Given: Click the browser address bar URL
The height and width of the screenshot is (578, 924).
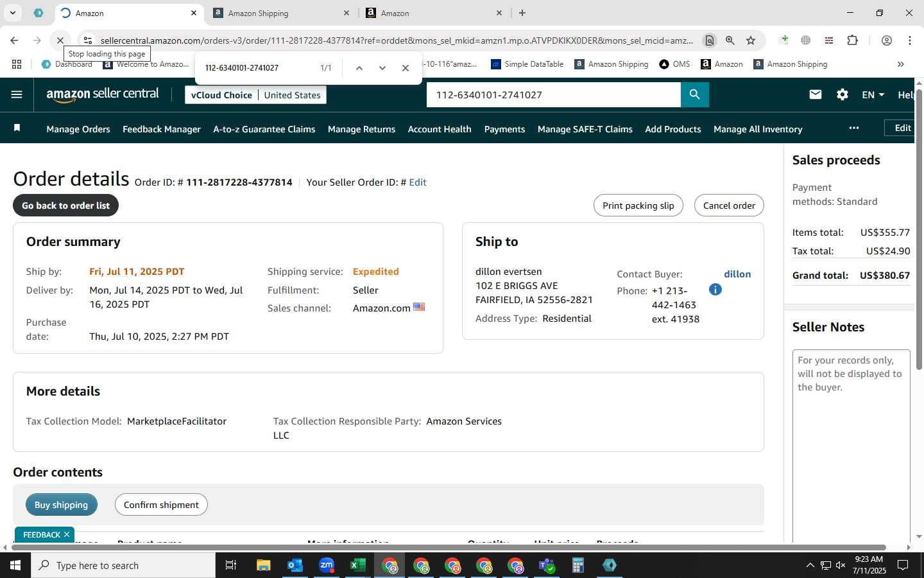Looking at the screenshot, I should [397, 40].
